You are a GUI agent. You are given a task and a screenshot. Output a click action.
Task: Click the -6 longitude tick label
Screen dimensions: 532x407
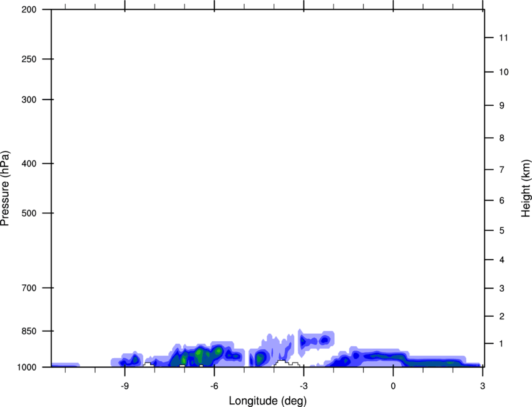(x=214, y=386)
